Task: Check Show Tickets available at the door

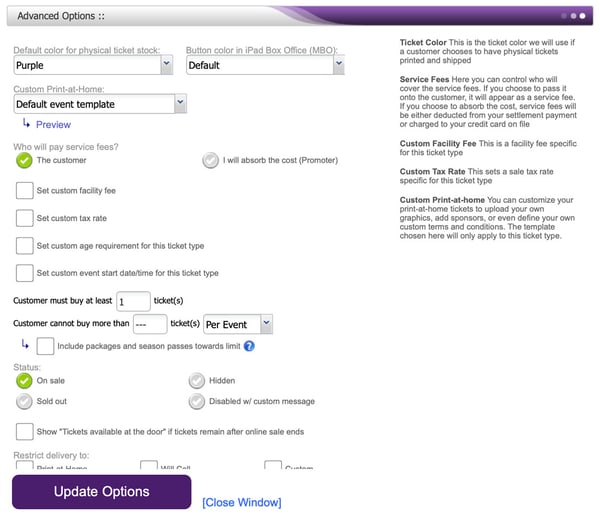Action: click(24, 432)
